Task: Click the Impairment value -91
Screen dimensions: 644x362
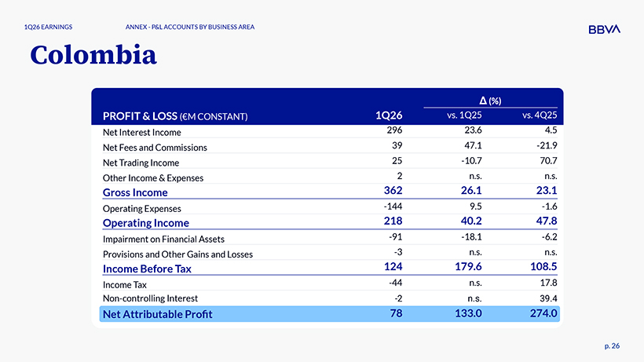Action: (x=396, y=237)
